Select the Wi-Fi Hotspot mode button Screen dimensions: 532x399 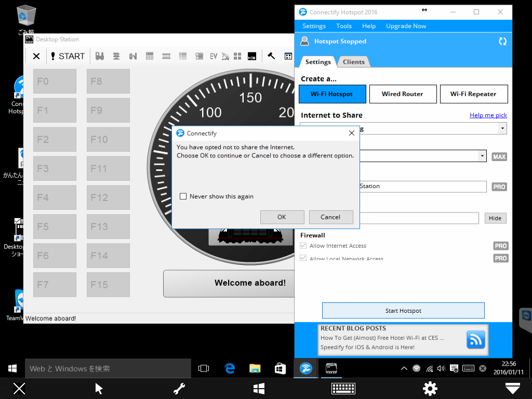point(332,94)
